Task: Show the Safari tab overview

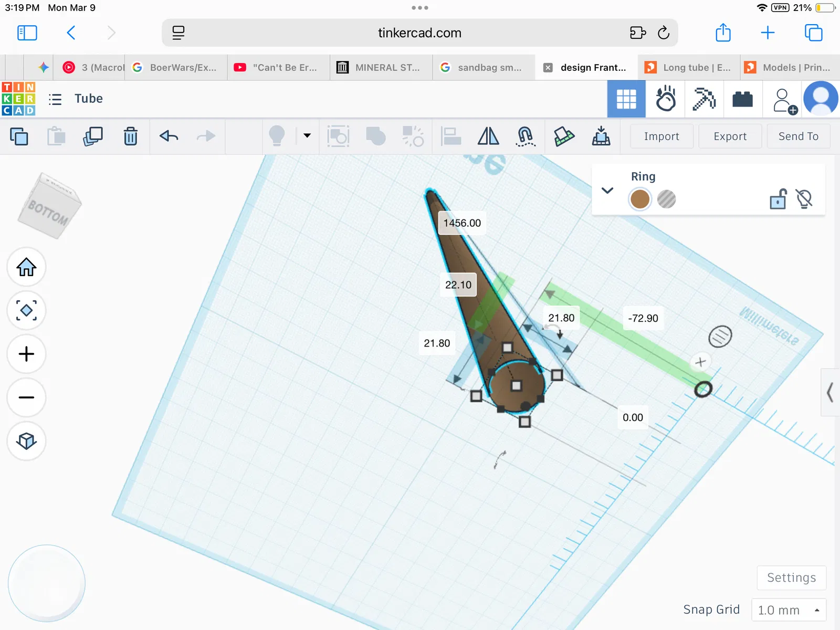Action: (x=813, y=33)
